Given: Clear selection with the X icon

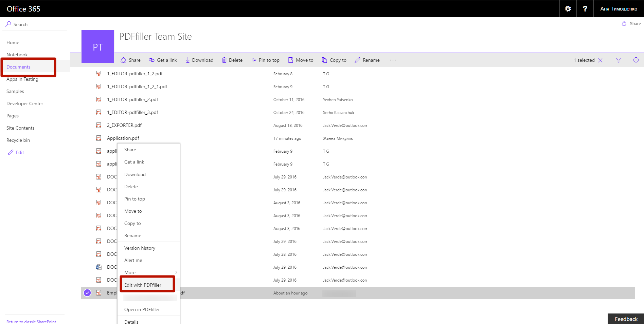Looking at the screenshot, I should tap(600, 60).
